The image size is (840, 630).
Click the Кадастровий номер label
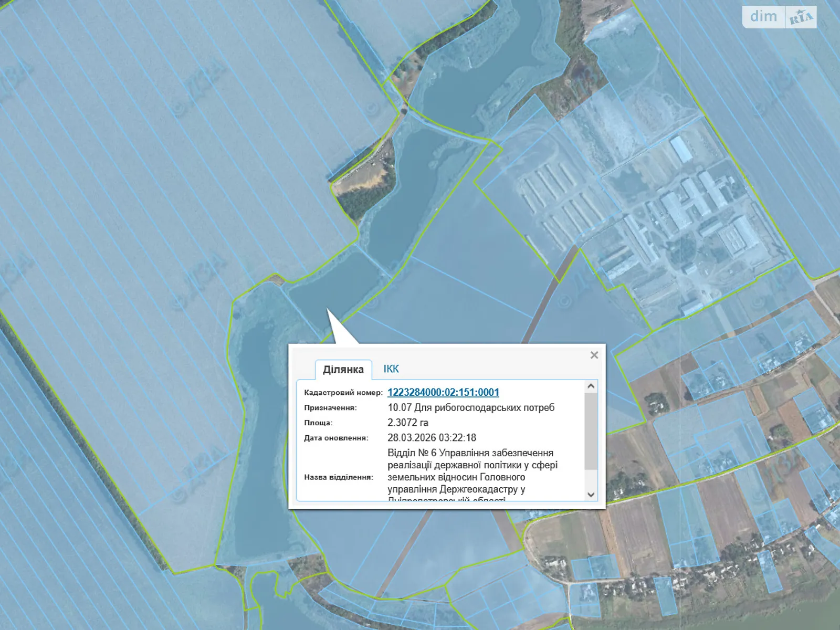(x=343, y=393)
